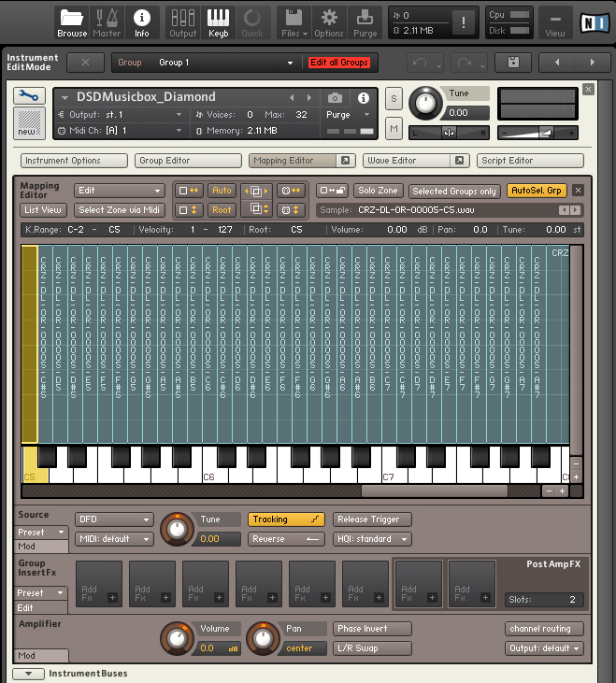Click the redo arrow button
This screenshot has height=683, width=616.
465,63
